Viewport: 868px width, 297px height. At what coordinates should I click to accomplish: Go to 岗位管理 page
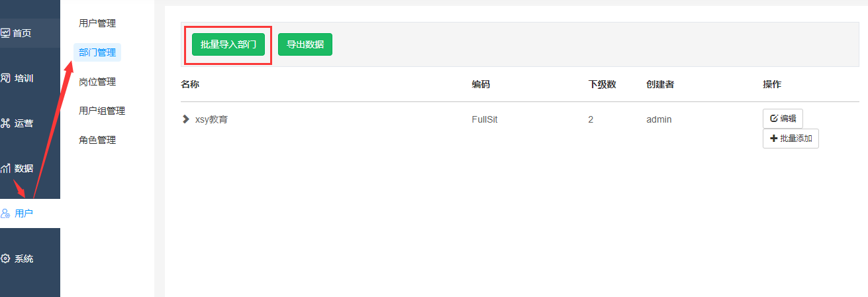pos(97,82)
